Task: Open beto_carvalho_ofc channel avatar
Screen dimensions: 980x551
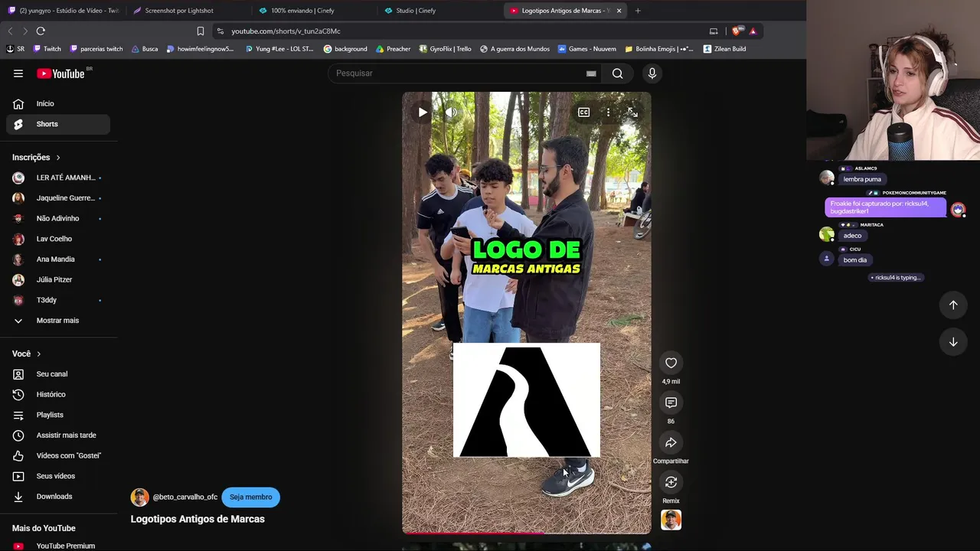Action: [x=139, y=497]
